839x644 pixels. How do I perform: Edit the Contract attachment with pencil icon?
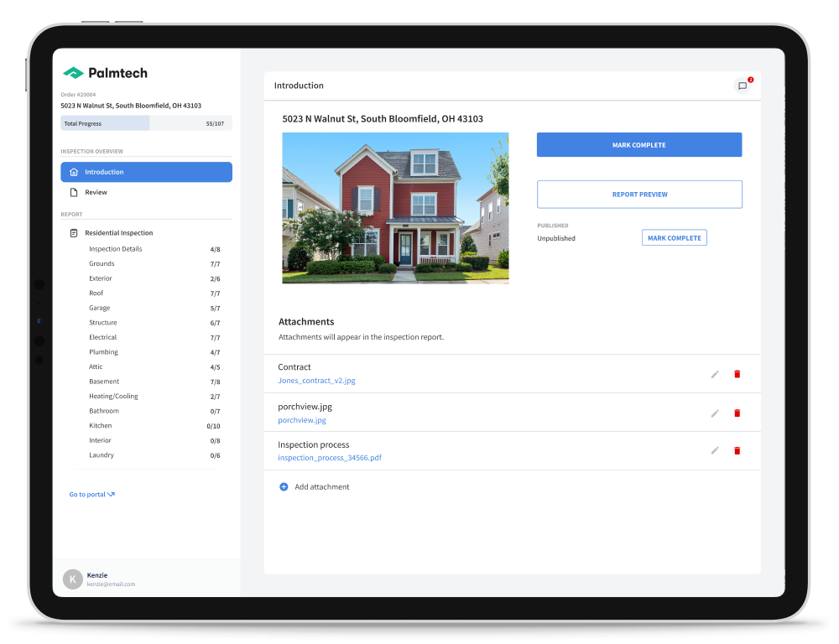715,374
